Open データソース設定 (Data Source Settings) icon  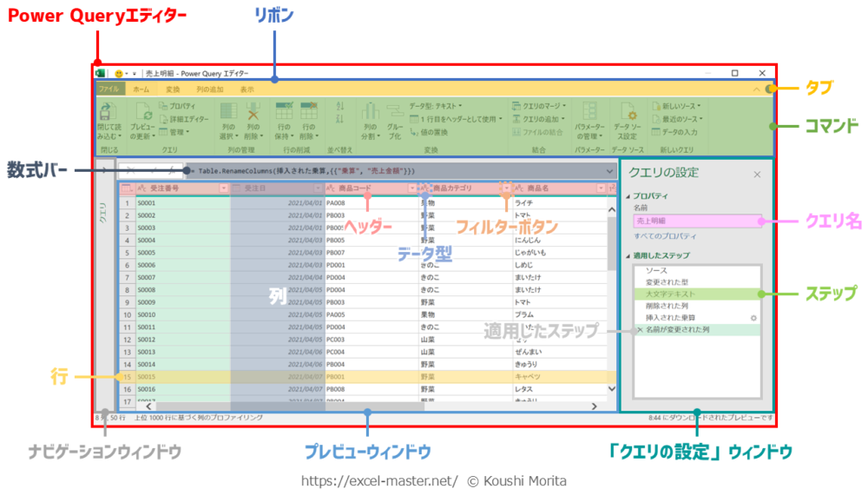pyautogui.click(x=627, y=112)
